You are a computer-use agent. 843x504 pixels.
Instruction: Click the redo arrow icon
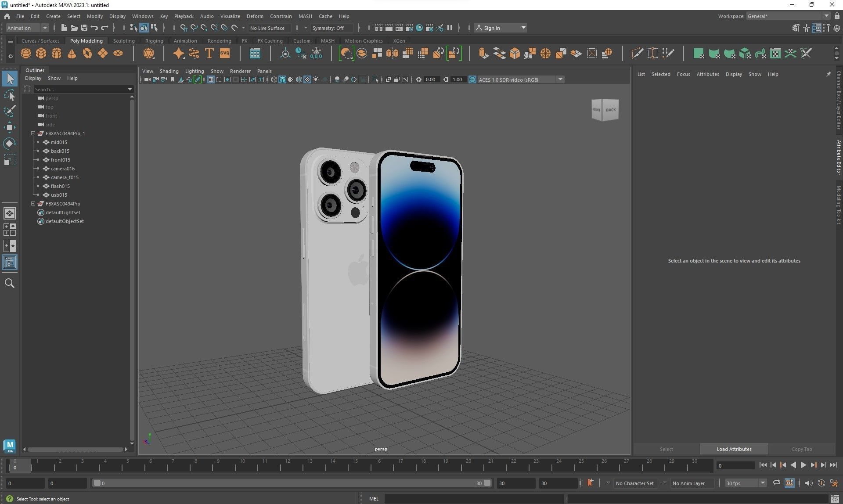coord(104,28)
